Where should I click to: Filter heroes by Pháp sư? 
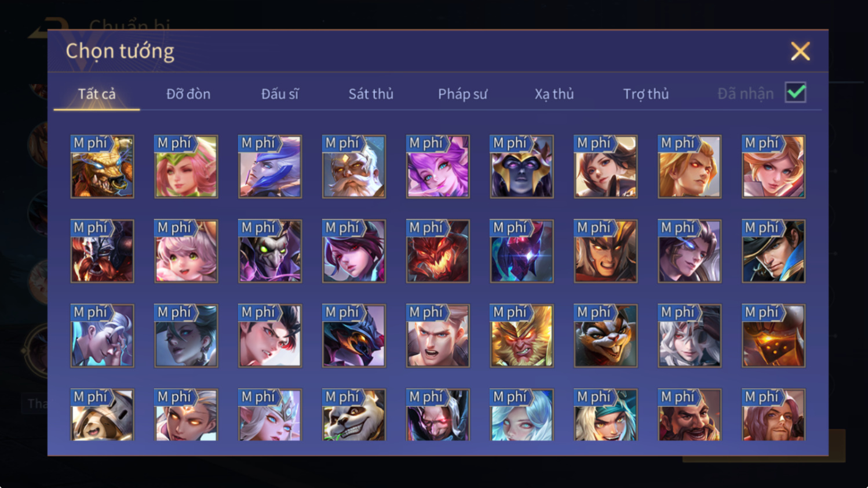pyautogui.click(x=462, y=94)
